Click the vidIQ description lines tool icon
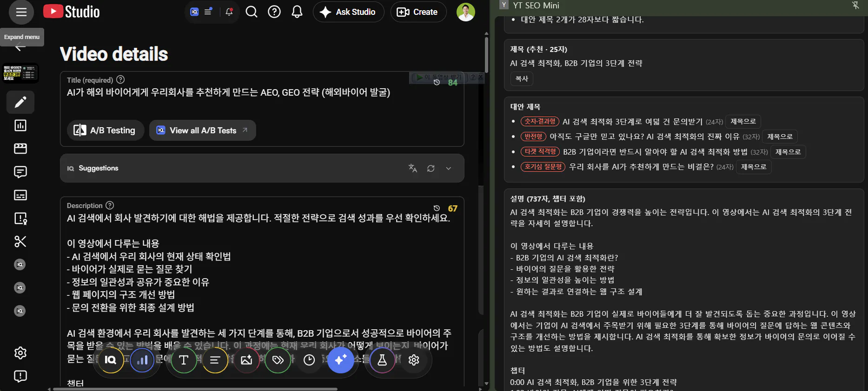Viewport: 868px width, 391px height. 215,360
